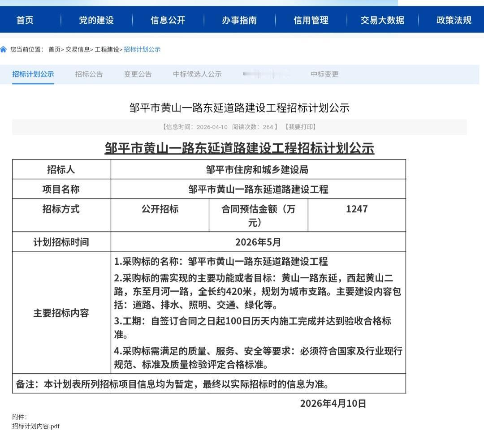Click the paragraph starting 2.采购标的需实现
Image resolution: width=484 pixels, height=448 pixels.
[x=258, y=291]
